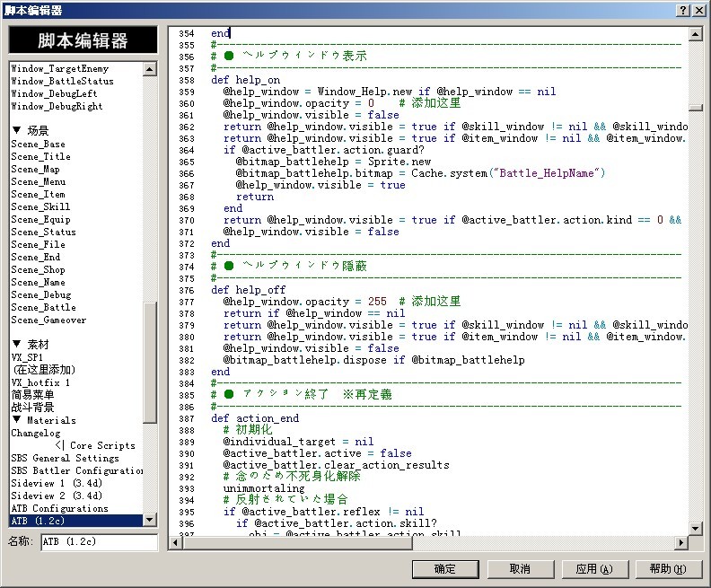This screenshot has height=588, width=711.
Task: Click line 393 unimmortaling
Action: coord(264,488)
